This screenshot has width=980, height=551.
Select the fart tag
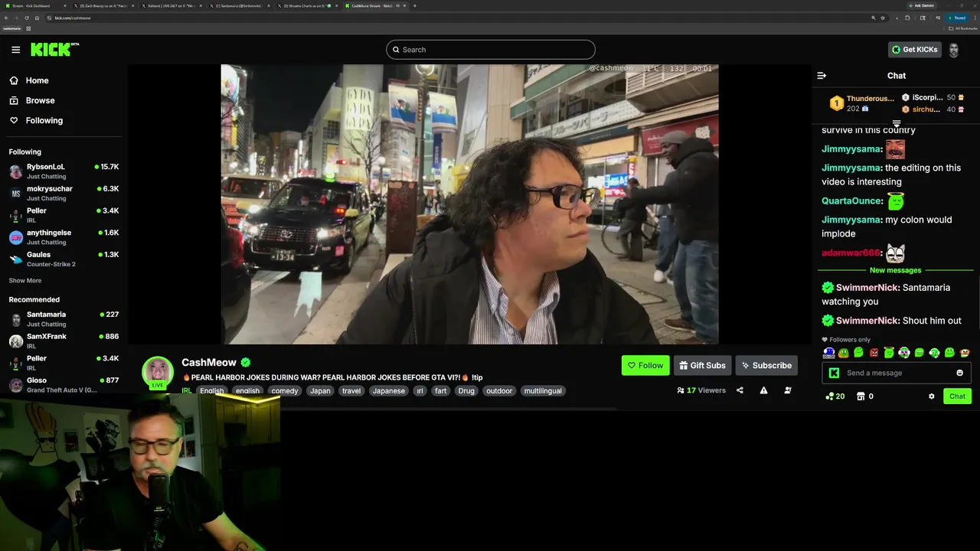click(440, 391)
